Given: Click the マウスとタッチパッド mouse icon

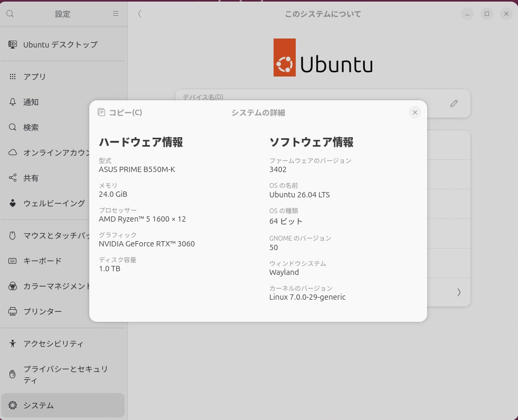Looking at the screenshot, I should pyautogui.click(x=13, y=235).
